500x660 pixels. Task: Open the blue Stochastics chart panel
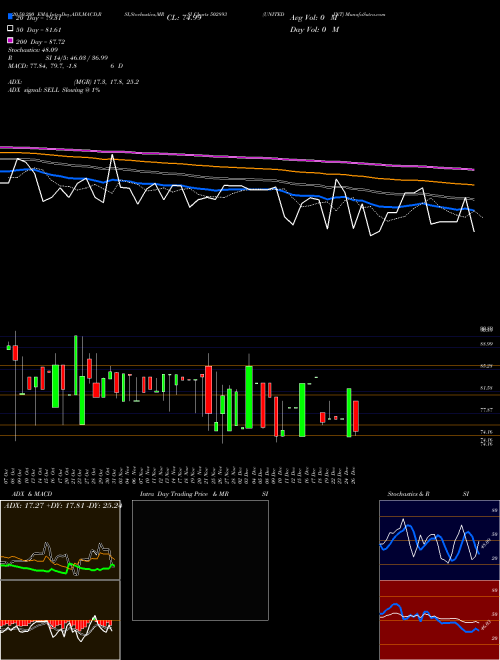[439, 540]
